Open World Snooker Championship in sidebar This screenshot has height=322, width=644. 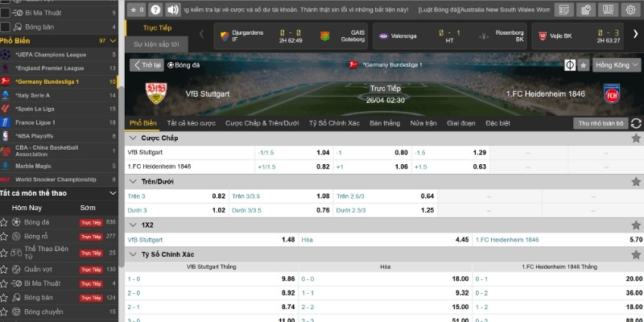point(59,180)
